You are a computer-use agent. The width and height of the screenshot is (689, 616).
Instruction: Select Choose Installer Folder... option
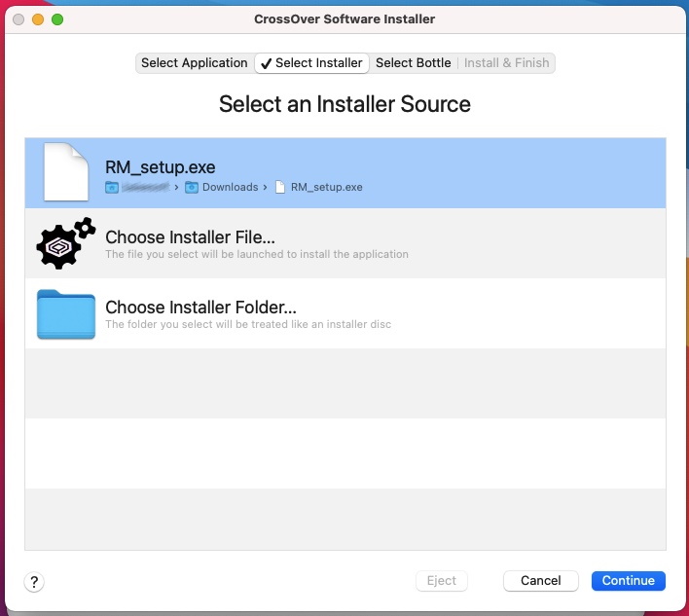(344, 313)
